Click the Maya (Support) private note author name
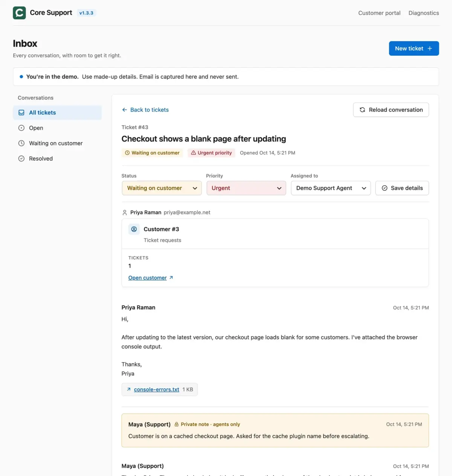This screenshot has height=476, width=452. coord(150,424)
